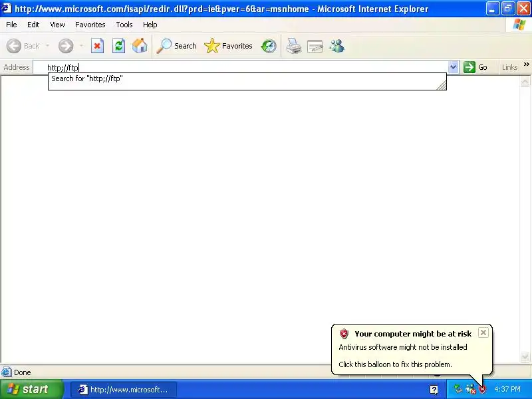Click inside the Address bar text field
532x399 pixels.
click(x=241, y=68)
